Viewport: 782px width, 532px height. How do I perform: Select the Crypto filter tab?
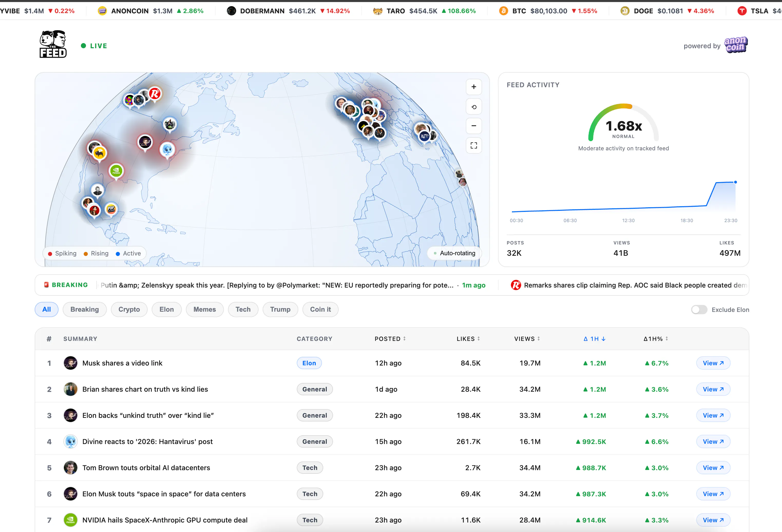pos(129,309)
